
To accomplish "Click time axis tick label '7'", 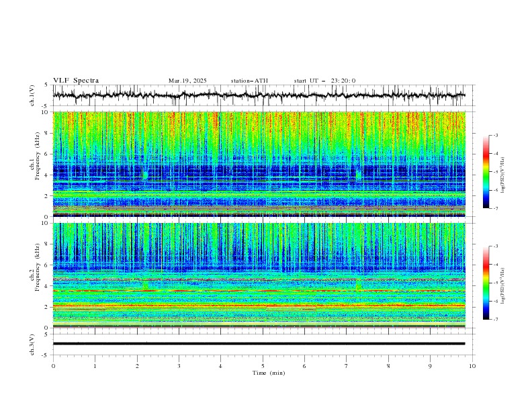I will (x=347, y=366).
